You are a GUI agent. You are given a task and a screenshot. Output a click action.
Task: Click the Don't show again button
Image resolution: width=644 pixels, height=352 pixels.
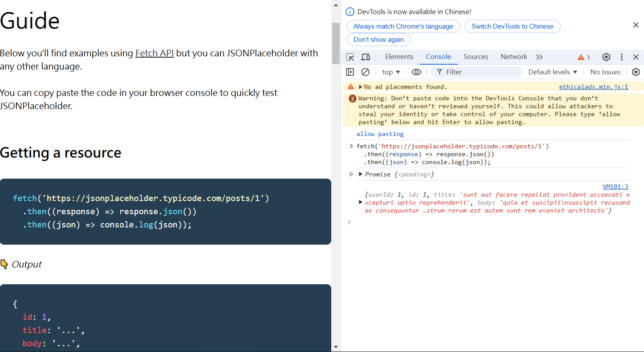click(379, 40)
